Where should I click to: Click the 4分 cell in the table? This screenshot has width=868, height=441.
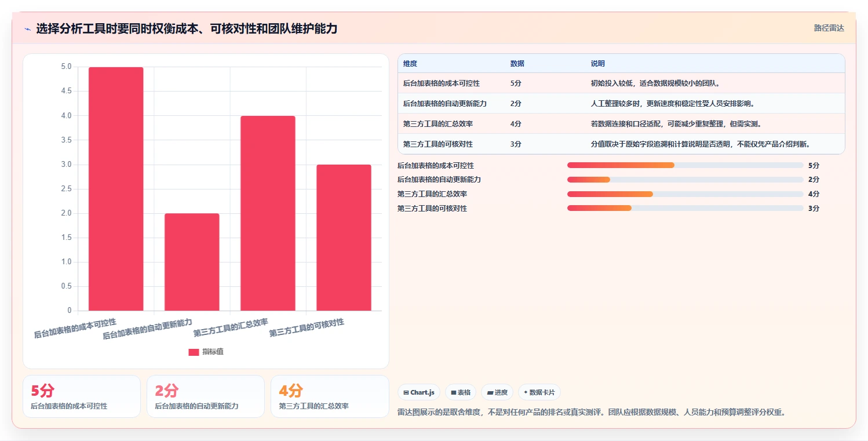(516, 124)
